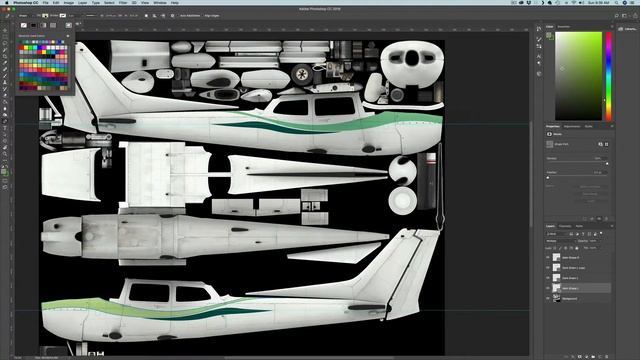Select the Eraser tool
Screen dimensions: 640x360
[5, 95]
